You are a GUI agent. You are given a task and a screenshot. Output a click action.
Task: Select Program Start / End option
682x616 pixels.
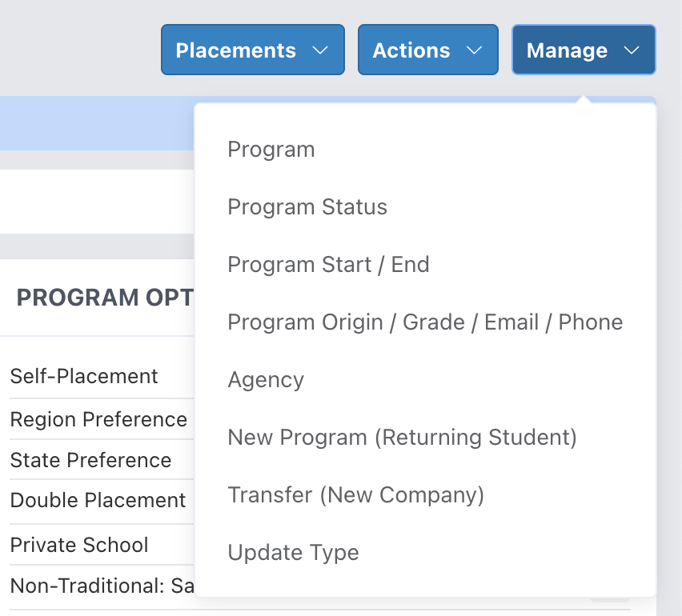[328, 265]
